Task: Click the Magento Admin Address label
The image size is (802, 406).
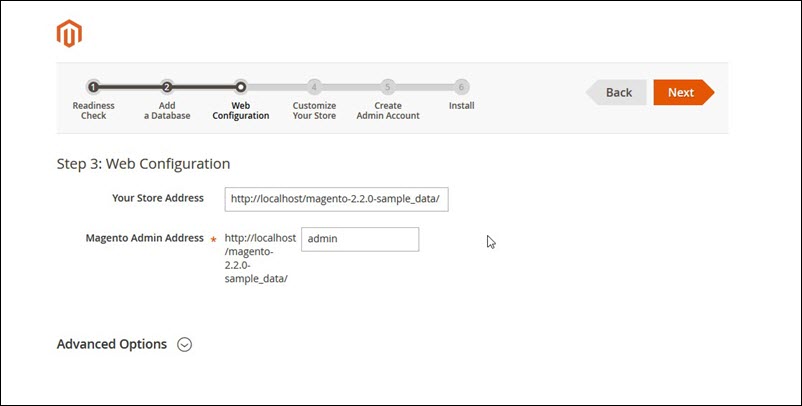Action: [145, 238]
